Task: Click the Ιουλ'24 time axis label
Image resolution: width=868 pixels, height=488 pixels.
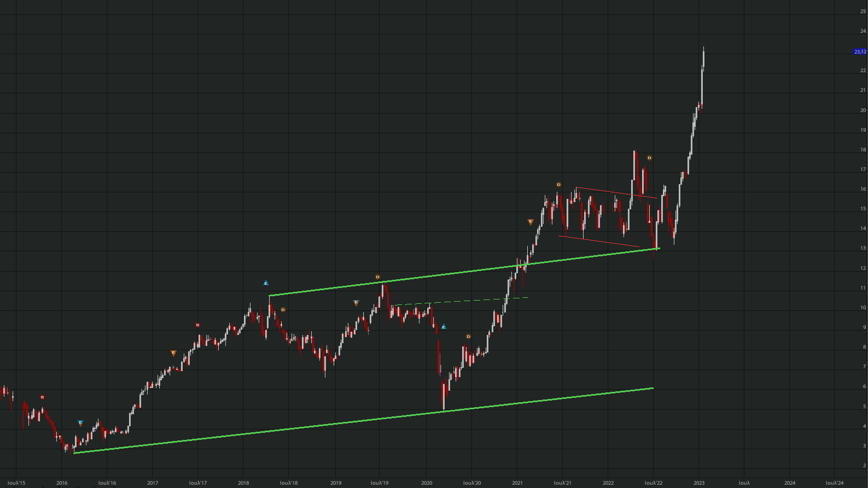Action: 835,483
